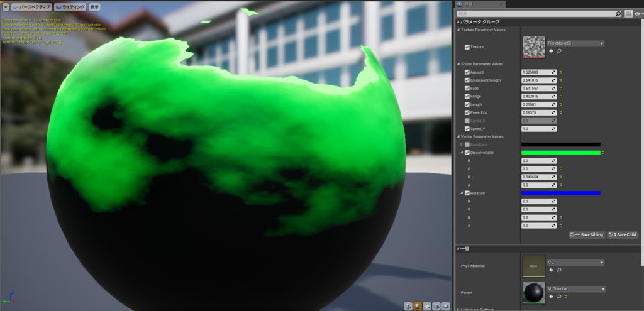This screenshot has height=311, width=644.
Task: Uncheck the Fringe parameter
Action: coord(467,96)
